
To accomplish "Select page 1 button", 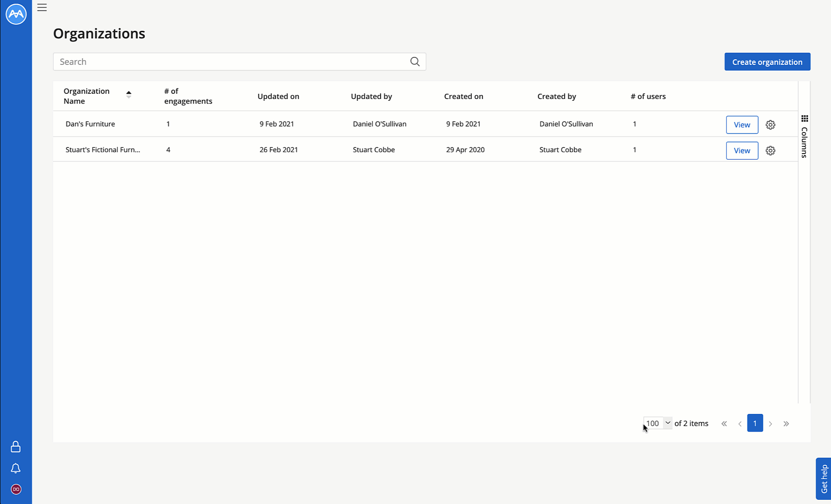I will [755, 423].
